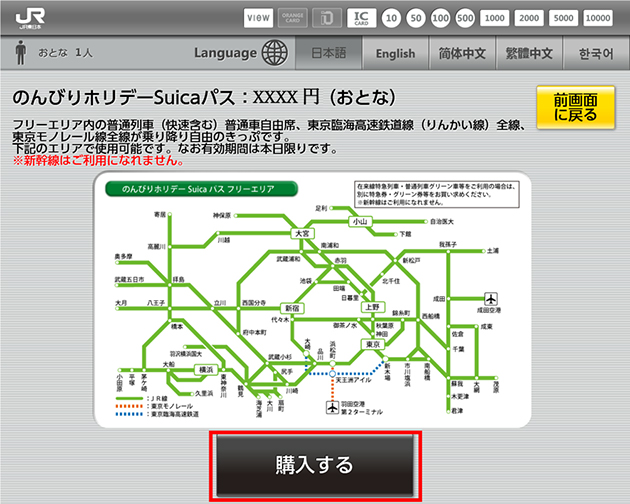Go back with 前画面に戻る button
The width and height of the screenshot is (630, 504).
click(575, 107)
